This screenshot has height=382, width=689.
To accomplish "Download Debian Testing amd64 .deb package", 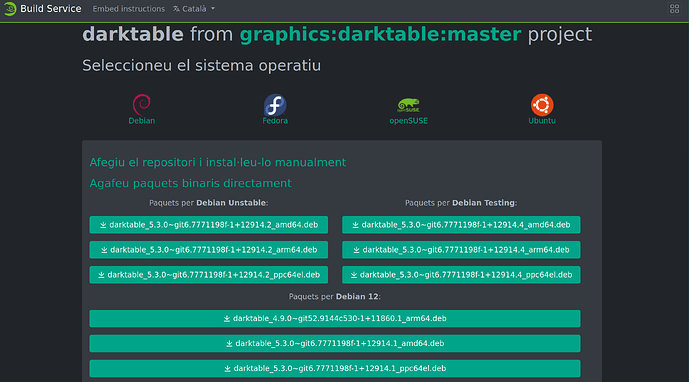I will point(461,225).
